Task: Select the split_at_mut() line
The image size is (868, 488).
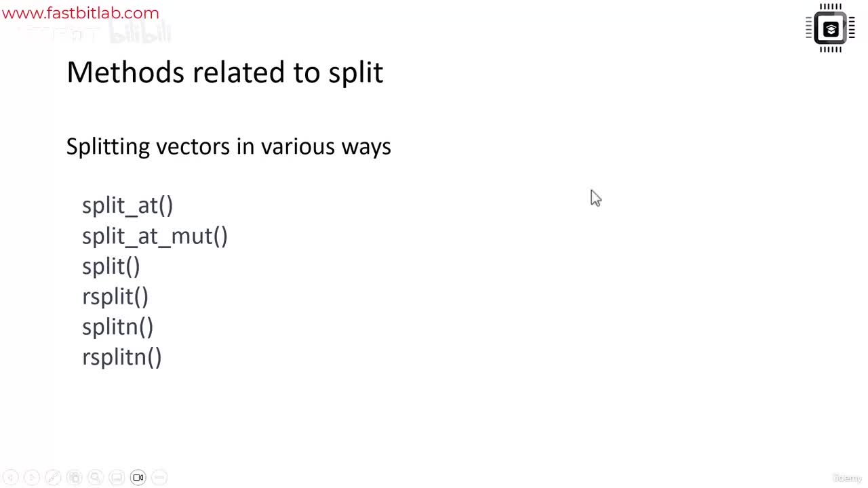Action: [155, 236]
